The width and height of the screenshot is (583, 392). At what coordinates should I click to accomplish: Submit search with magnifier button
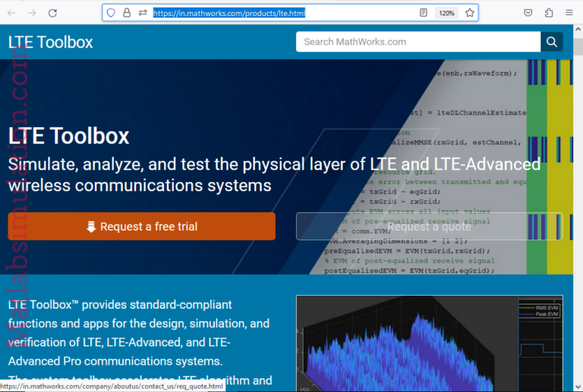[x=552, y=42]
